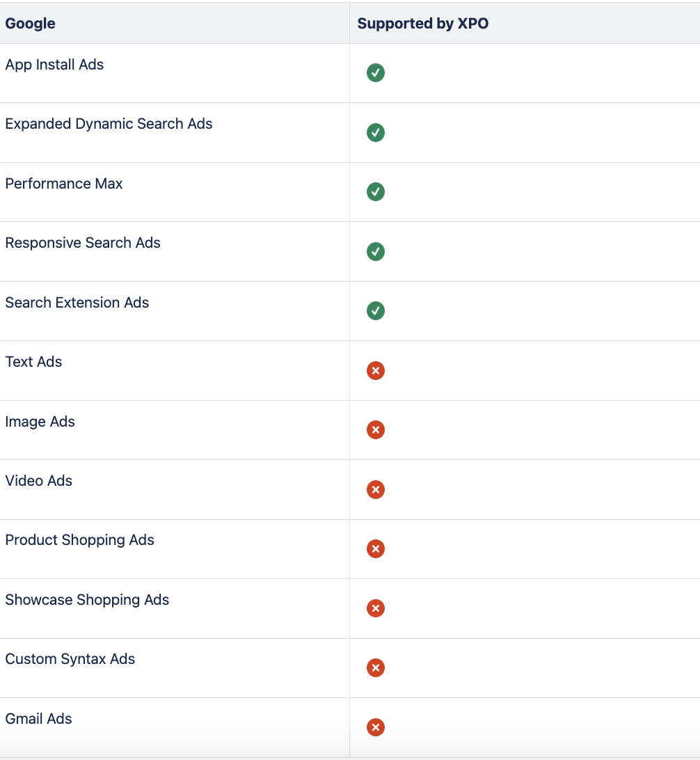Click the Search Extension Ads checkmark icon
The image size is (700, 760).
(376, 311)
